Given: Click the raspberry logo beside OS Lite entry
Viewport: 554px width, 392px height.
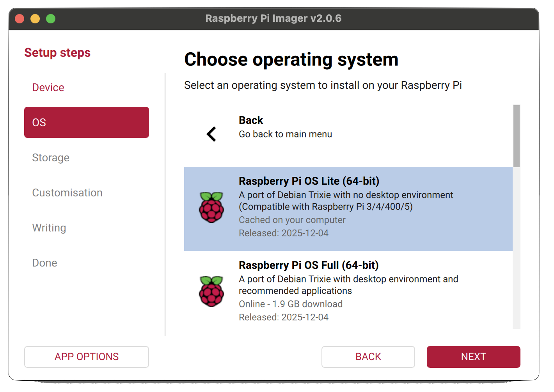Looking at the screenshot, I should (x=211, y=208).
